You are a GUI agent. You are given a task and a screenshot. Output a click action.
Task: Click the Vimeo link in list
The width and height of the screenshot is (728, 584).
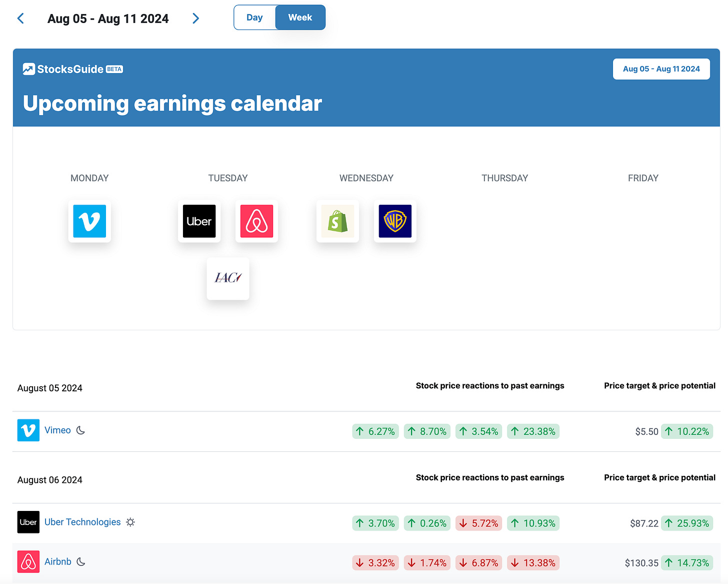pyautogui.click(x=57, y=430)
